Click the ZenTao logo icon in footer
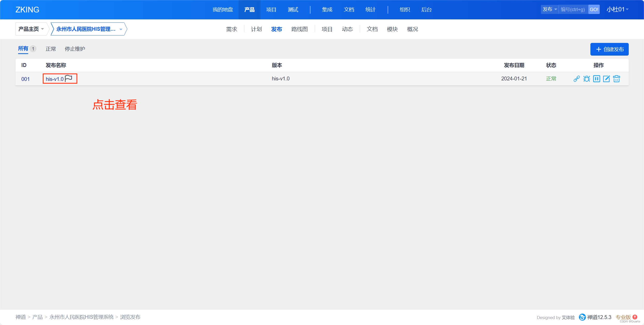The width and height of the screenshot is (644, 325). [582, 317]
